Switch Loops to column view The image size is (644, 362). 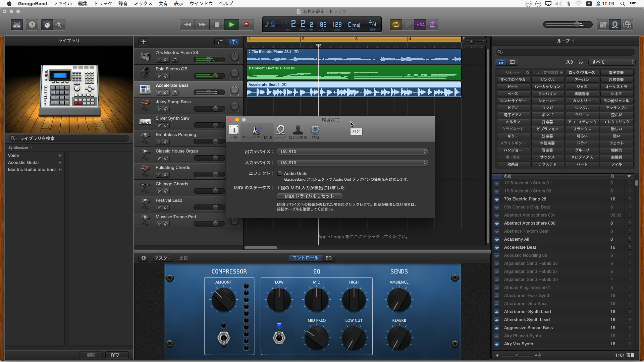click(512, 62)
